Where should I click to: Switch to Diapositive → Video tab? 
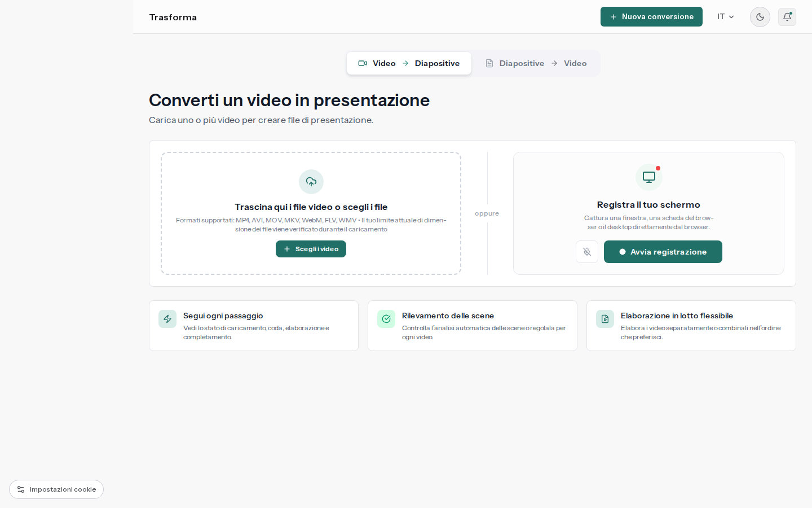pos(536,63)
